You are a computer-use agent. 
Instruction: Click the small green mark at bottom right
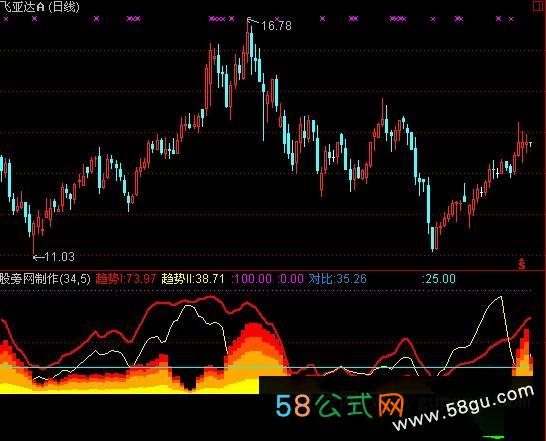click(x=493, y=437)
